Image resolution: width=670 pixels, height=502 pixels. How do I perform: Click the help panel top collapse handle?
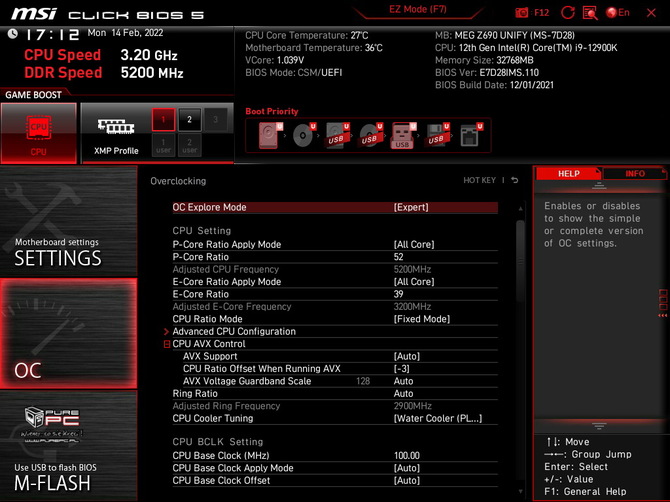[599, 185]
